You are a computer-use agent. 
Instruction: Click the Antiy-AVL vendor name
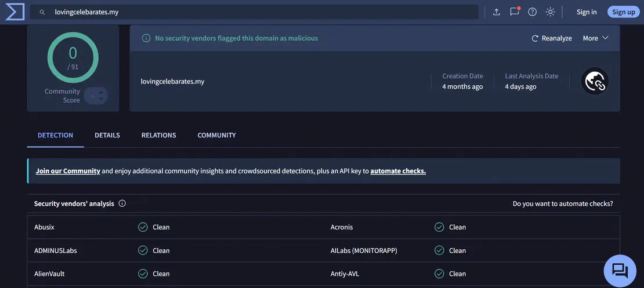pos(345,274)
